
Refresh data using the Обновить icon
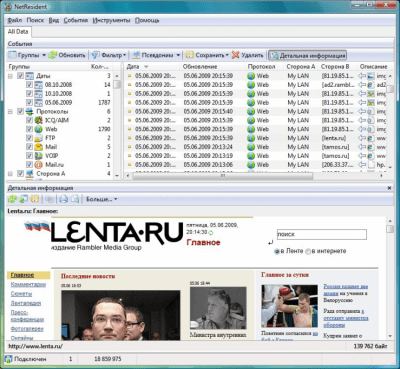[53, 55]
